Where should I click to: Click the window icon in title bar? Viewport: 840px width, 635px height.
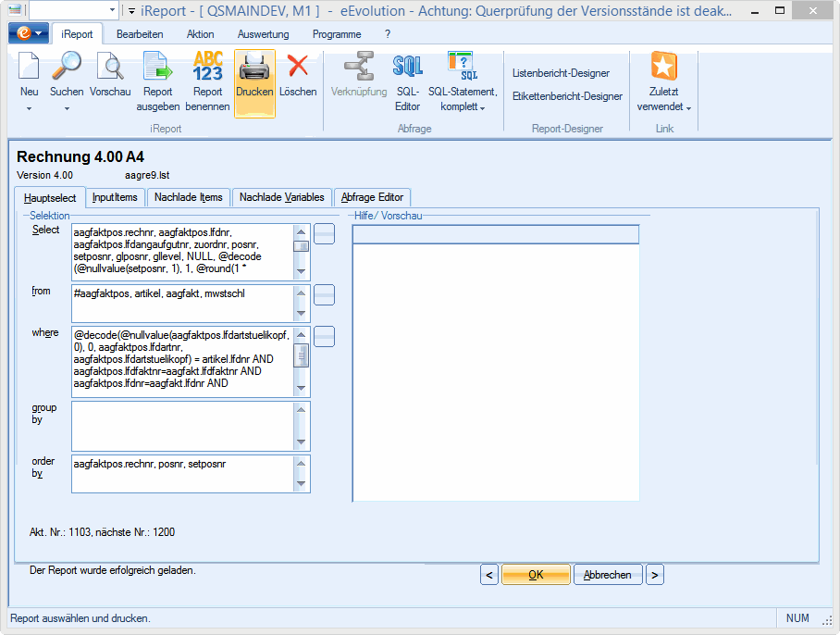point(15,9)
